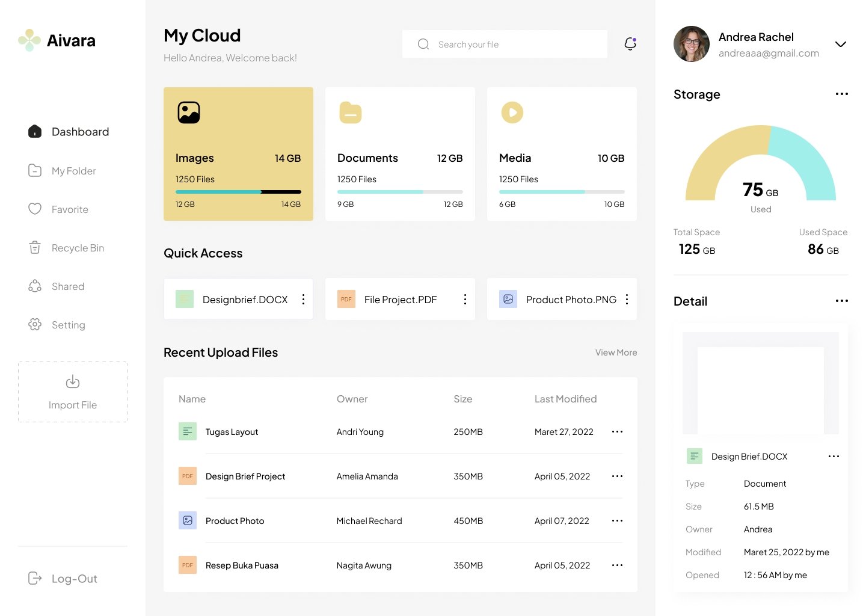The image size is (866, 616).
Task: Click PDF icon beside Resep Buka Puasa
Action: click(x=188, y=565)
